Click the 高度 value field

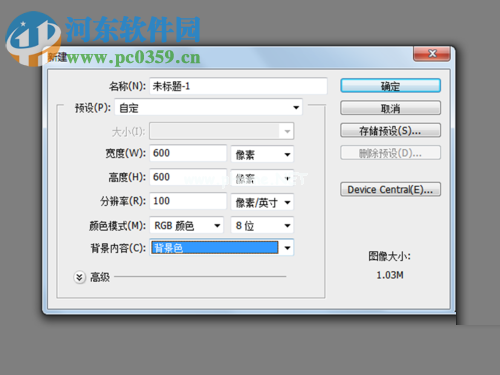coord(188,177)
